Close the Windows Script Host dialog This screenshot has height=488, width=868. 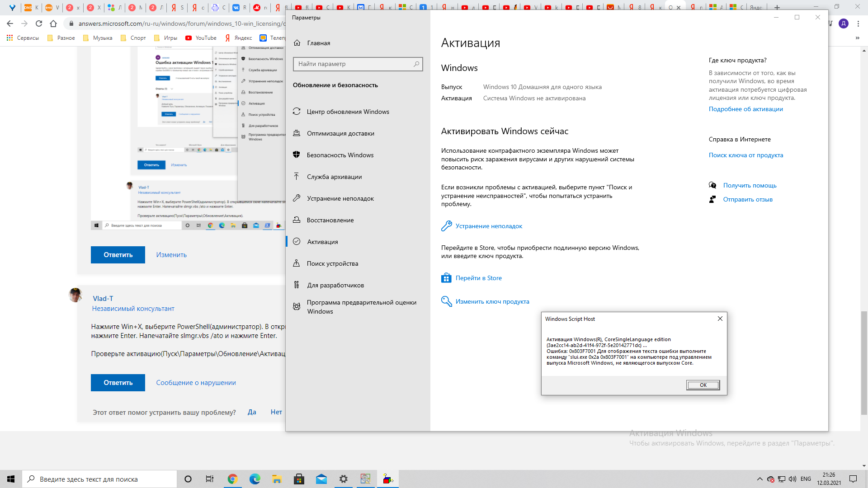coord(720,319)
